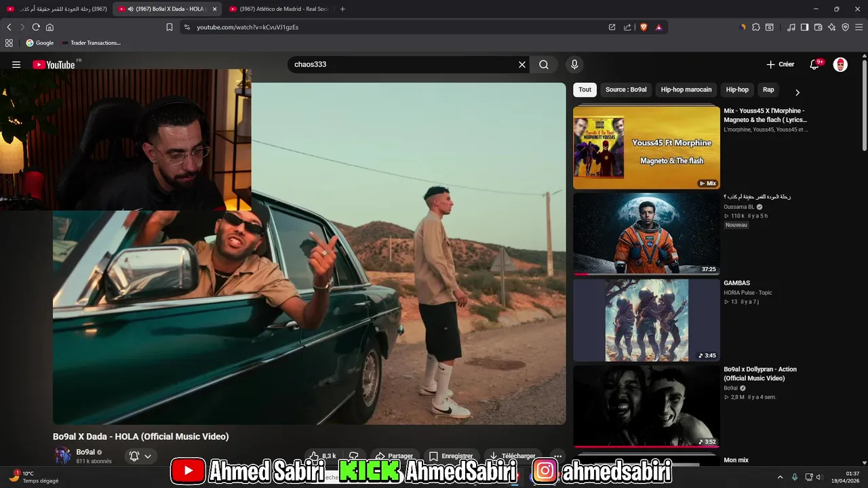
Task: Click the main video player area
Action: coord(309,253)
